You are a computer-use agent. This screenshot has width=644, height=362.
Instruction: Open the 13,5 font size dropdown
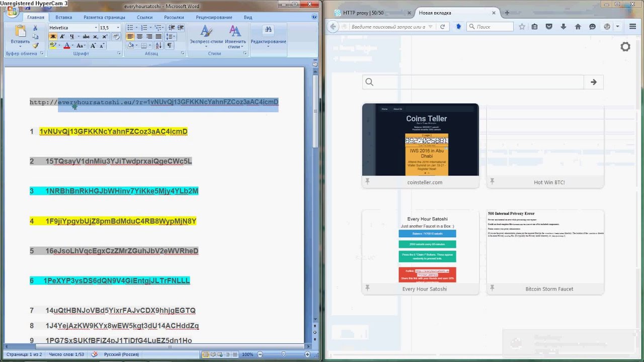click(x=118, y=28)
